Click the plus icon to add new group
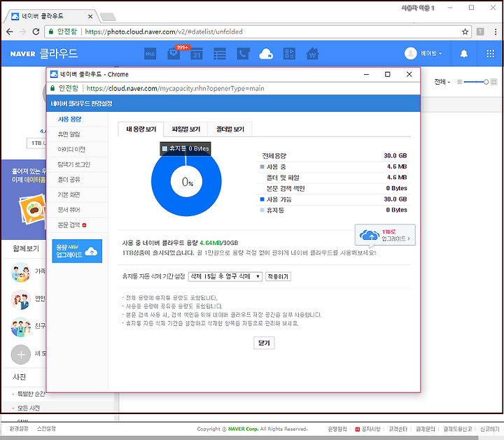The width and height of the screenshot is (504, 440). tap(20, 355)
